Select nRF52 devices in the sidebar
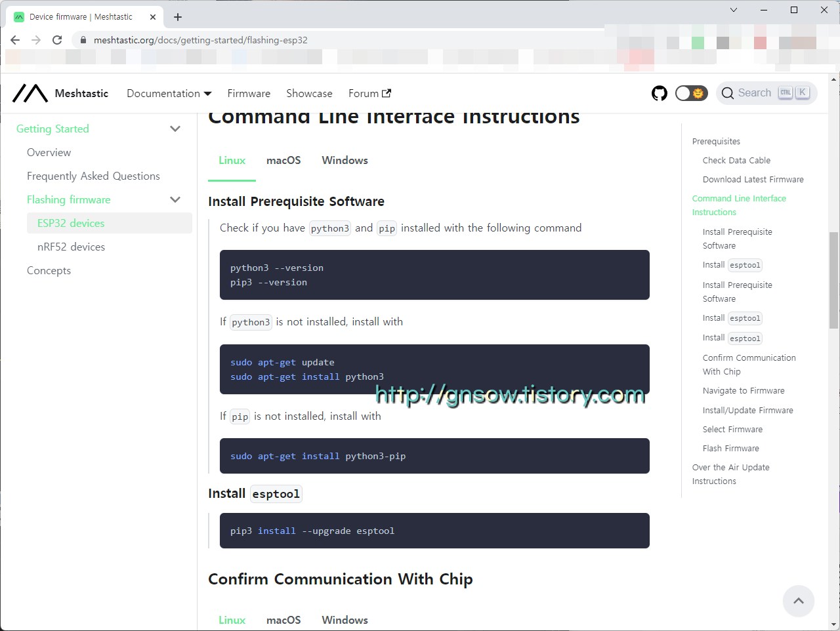The width and height of the screenshot is (840, 631). pos(71,247)
